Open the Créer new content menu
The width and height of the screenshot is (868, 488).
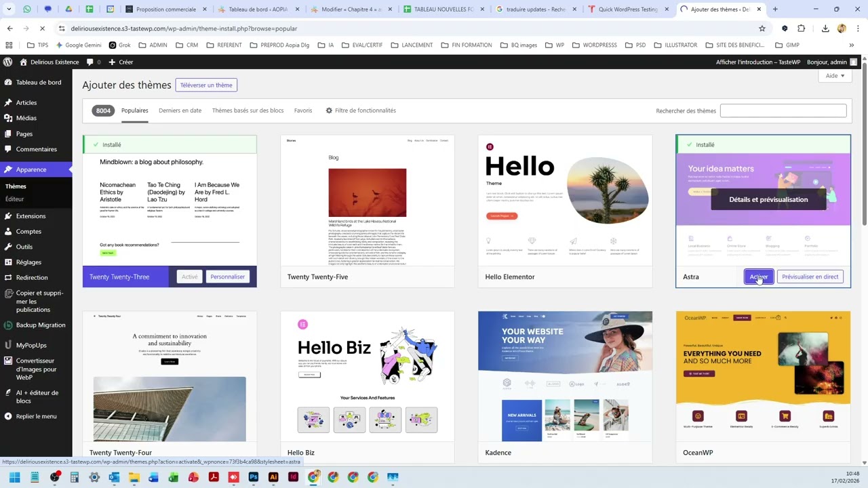point(121,62)
